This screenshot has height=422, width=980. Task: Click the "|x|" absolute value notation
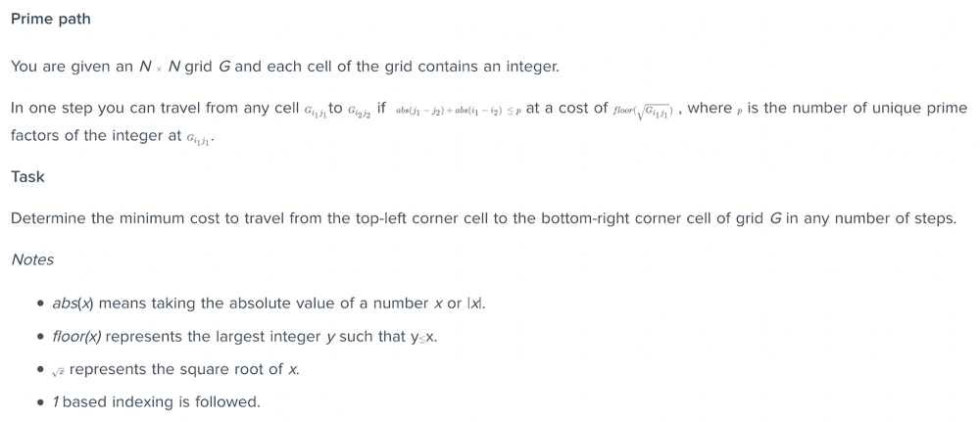tap(474, 304)
